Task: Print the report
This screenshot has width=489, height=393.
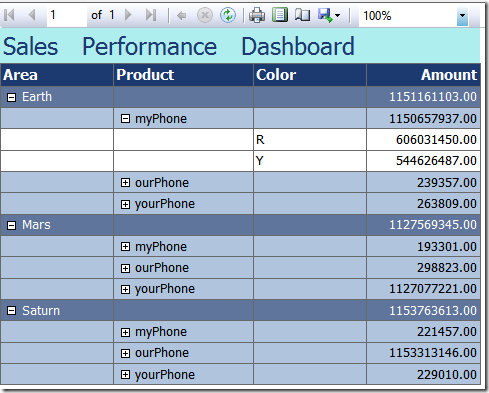Action: (x=257, y=15)
